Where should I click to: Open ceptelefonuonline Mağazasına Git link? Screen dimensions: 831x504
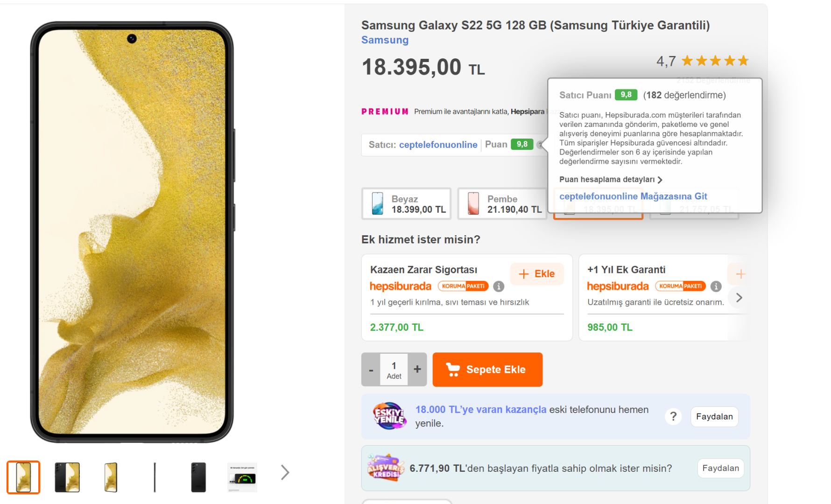click(633, 196)
